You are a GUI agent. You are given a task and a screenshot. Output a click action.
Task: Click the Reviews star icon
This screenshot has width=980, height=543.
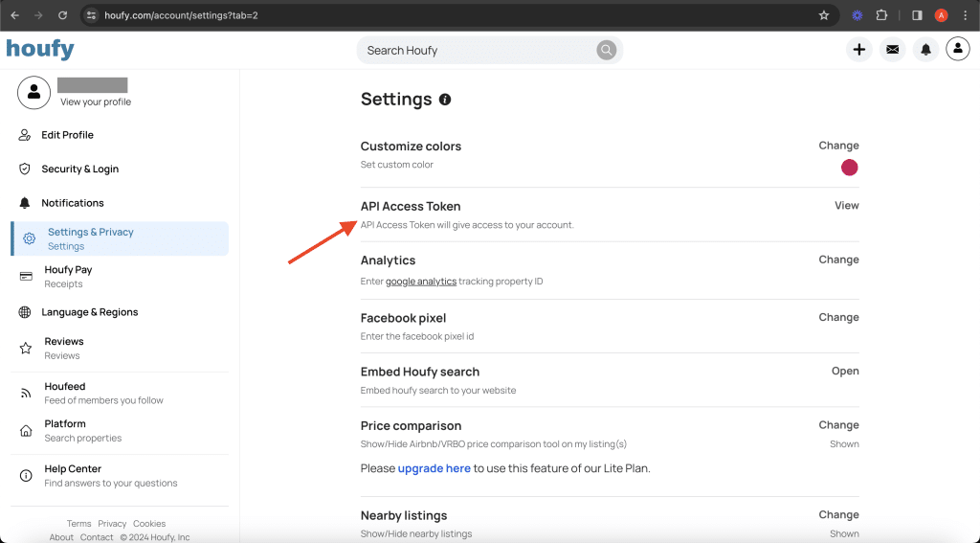[26, 348]
